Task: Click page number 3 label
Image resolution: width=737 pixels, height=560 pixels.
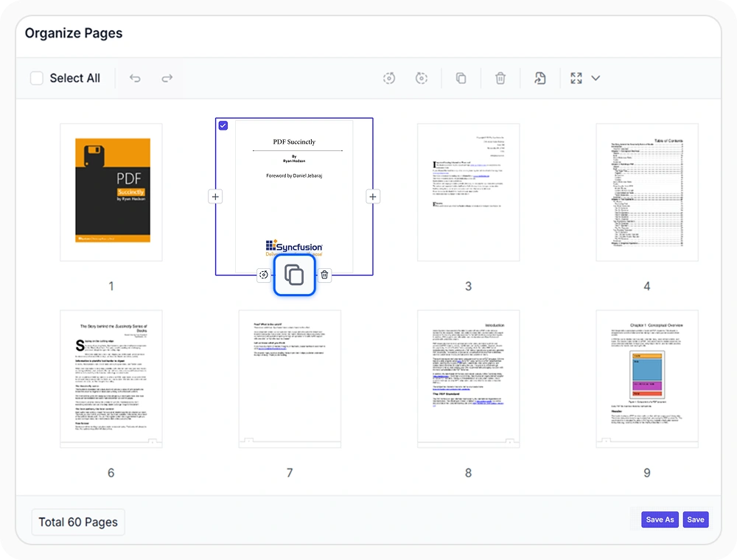Action: (x=469, y=286)
